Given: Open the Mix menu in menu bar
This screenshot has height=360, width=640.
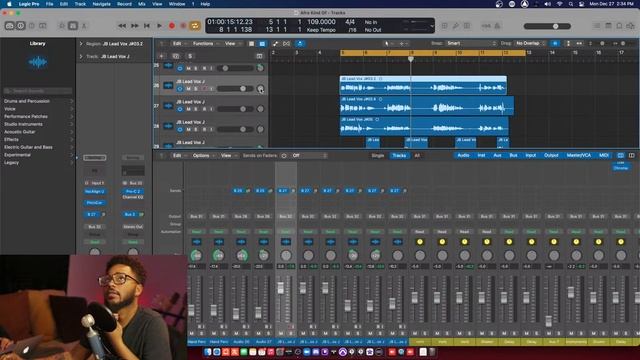Looking at the screenshot, I should click(142, 4).
